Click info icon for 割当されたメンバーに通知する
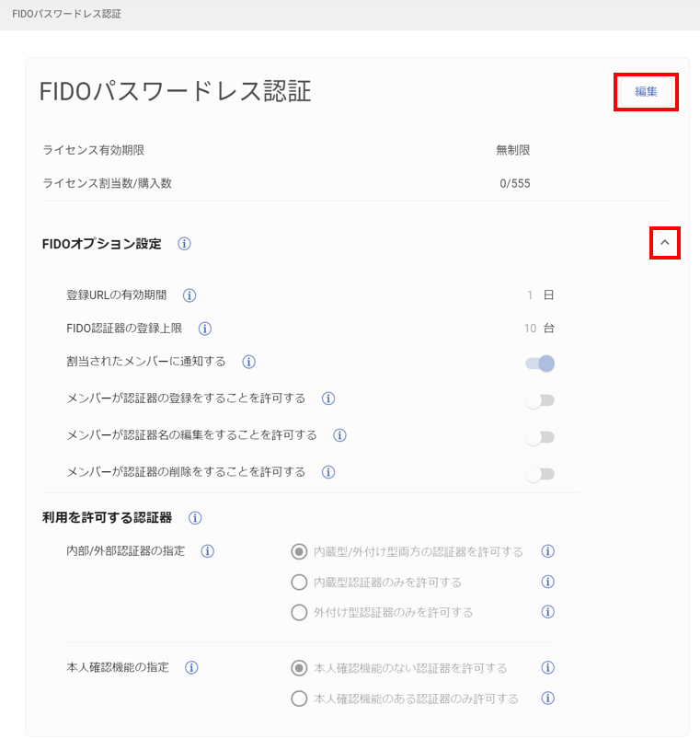Image resolution: width=700 pixels, height=739 pixels. click(248, 362)
